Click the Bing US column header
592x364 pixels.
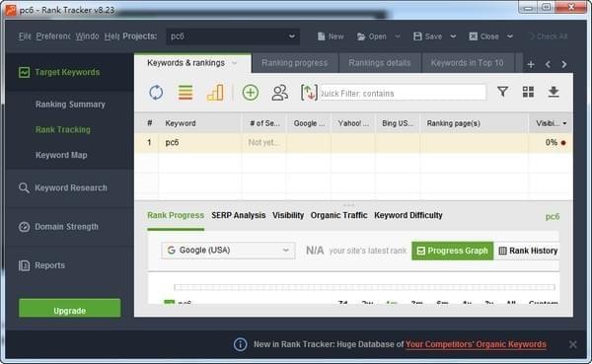[398, 123]
